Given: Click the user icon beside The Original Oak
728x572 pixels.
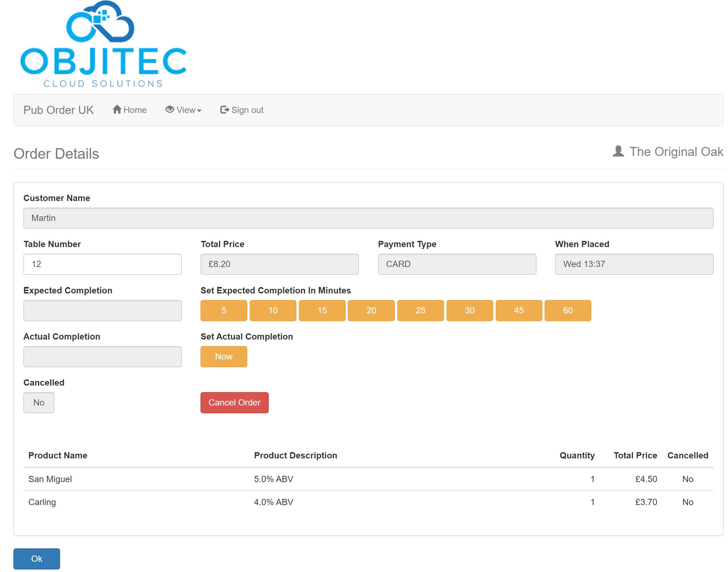Looking at the screenshot, I should (x=619, y=151).
